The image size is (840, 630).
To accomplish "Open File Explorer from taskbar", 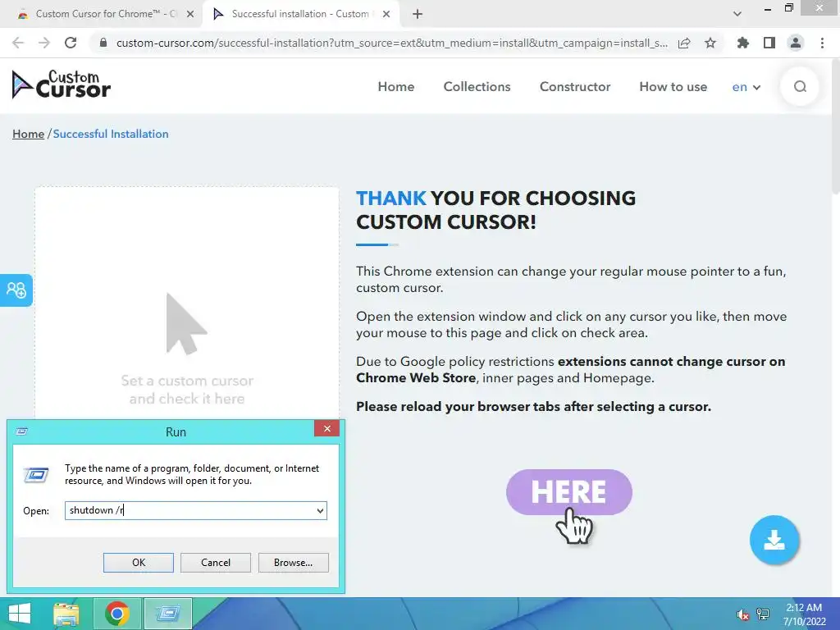I will tap(66, 614).
